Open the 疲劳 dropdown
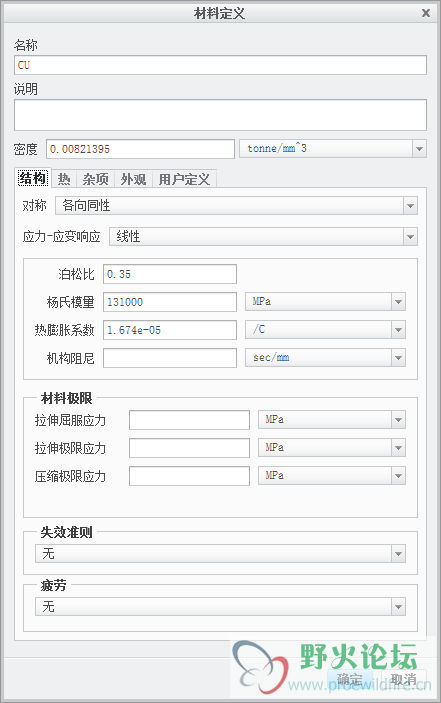Screen dimensions: 441x703 (x=220, y=607)
